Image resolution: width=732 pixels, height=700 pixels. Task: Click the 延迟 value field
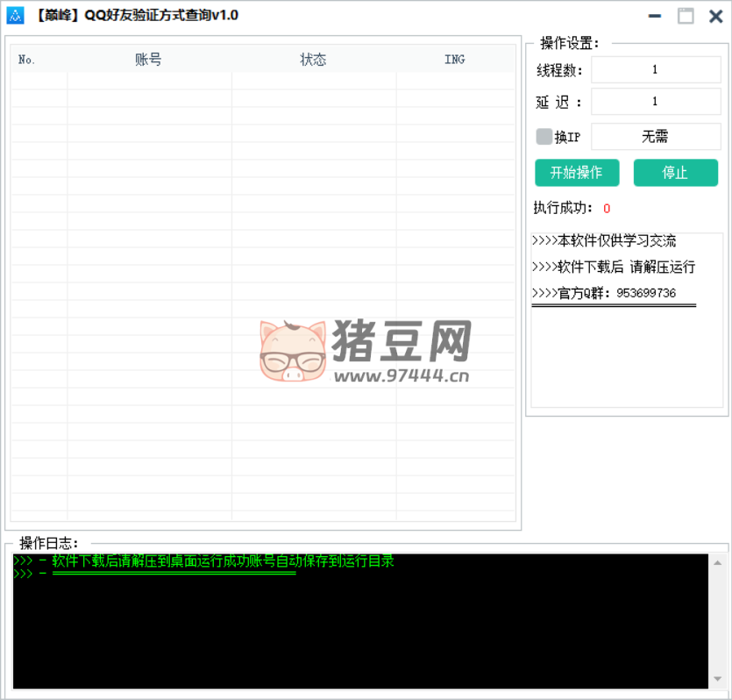[x=655, y=102]
